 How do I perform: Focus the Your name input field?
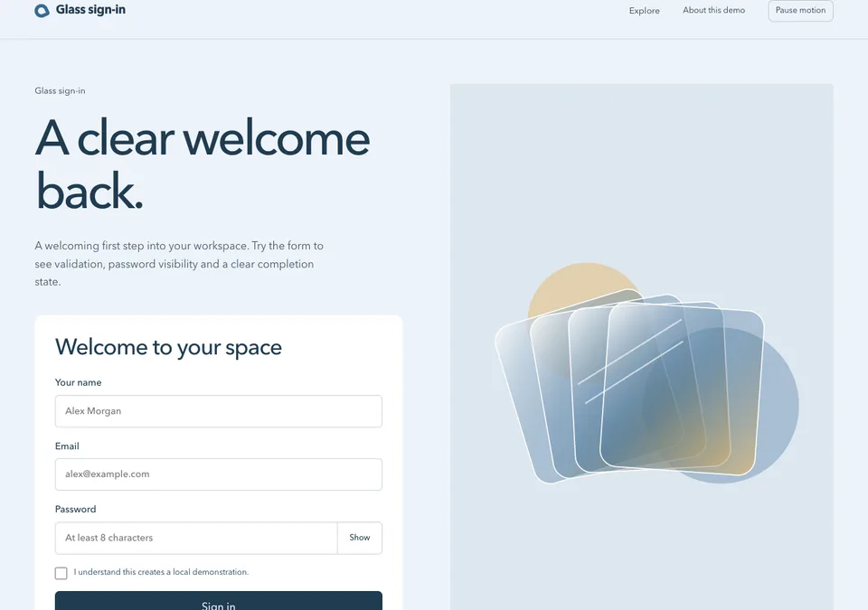click(219, 410)
